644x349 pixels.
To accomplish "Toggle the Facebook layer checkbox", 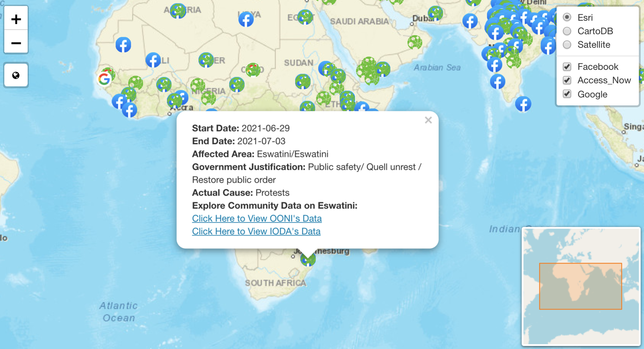I will tap(567, 67).
